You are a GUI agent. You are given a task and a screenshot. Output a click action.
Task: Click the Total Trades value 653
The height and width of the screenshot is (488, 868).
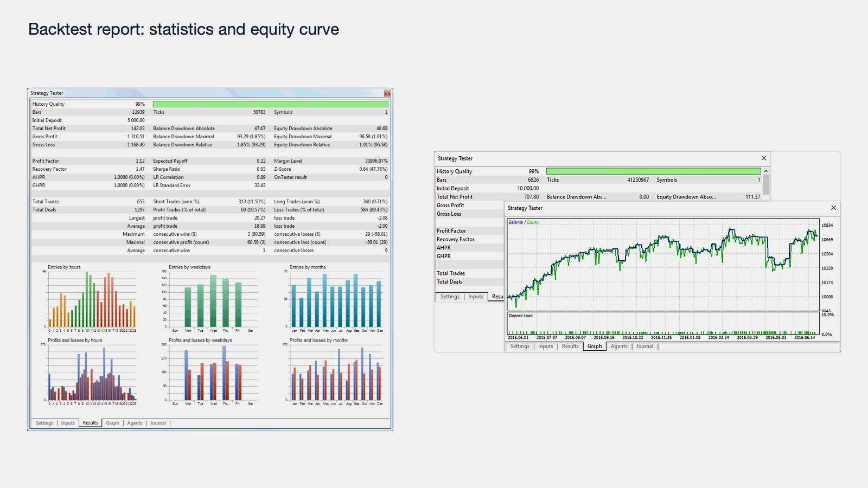[141, 202]
